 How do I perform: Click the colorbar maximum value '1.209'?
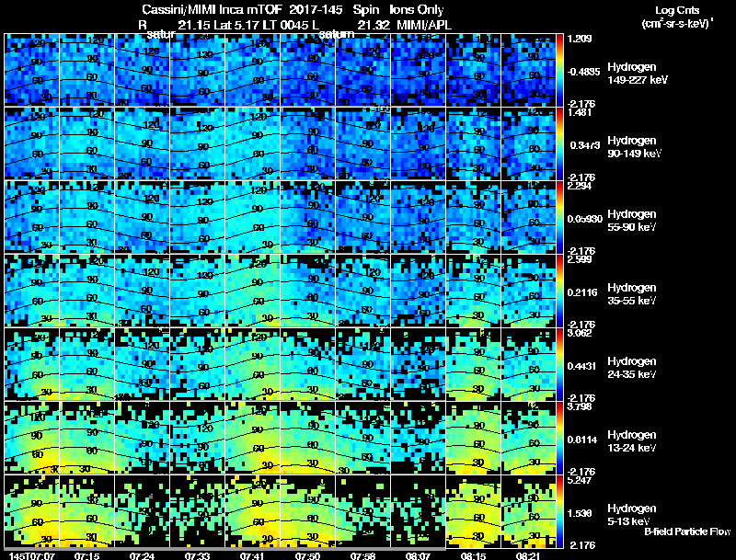click(x=580, y=39)
